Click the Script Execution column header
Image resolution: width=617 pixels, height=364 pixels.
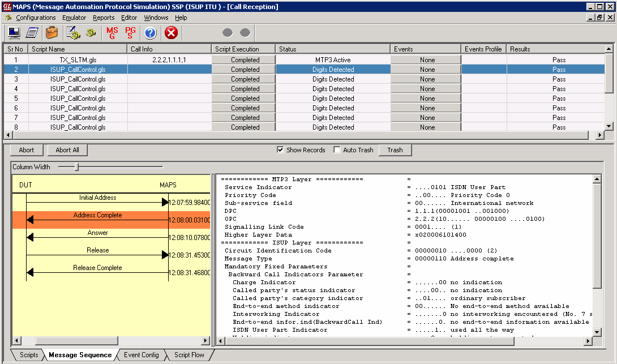(243, 49)
